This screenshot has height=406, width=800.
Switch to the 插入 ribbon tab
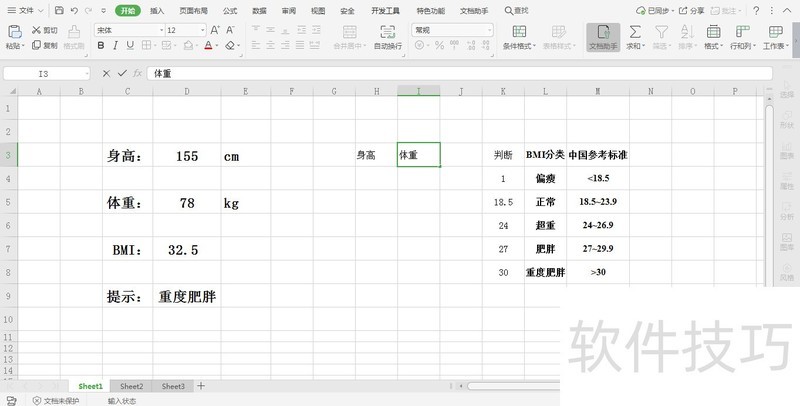[x=157, y=10]
